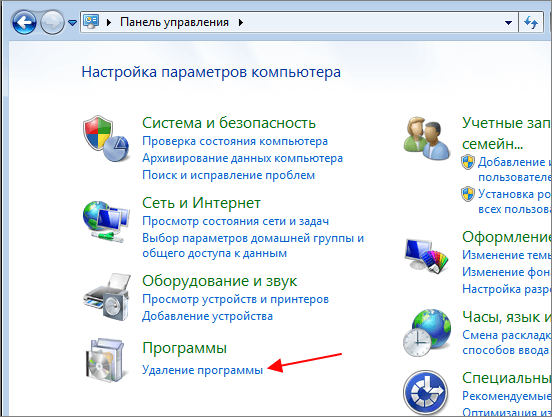
Task: Open Специальные возможности category heading
Action: [x=507, y=378]
